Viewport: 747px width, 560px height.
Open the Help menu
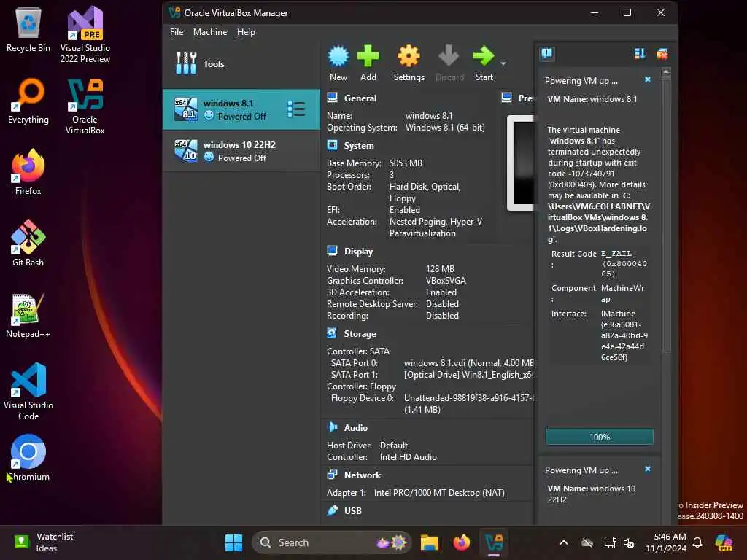pos(246,32)
